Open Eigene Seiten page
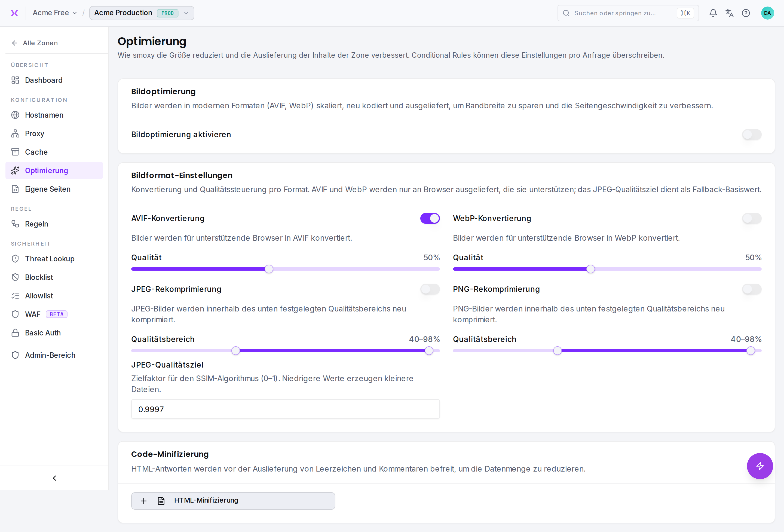 point(54,189)
